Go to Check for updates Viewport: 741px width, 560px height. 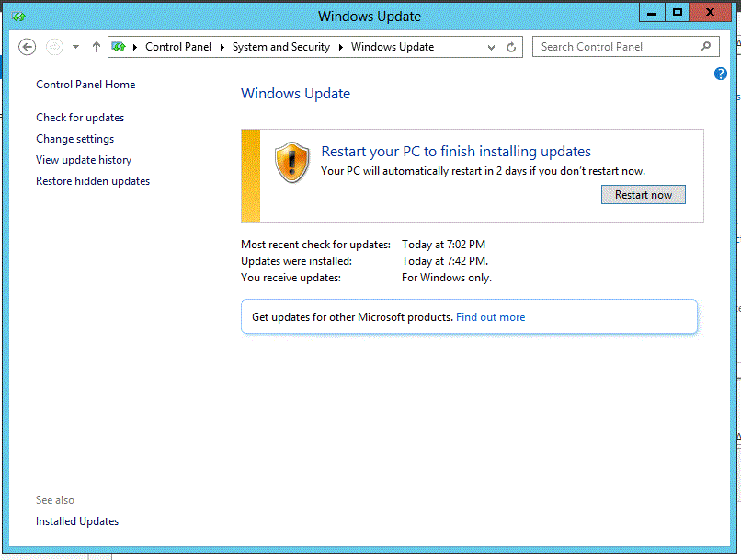pyautogui.click(x=79, y=118)
